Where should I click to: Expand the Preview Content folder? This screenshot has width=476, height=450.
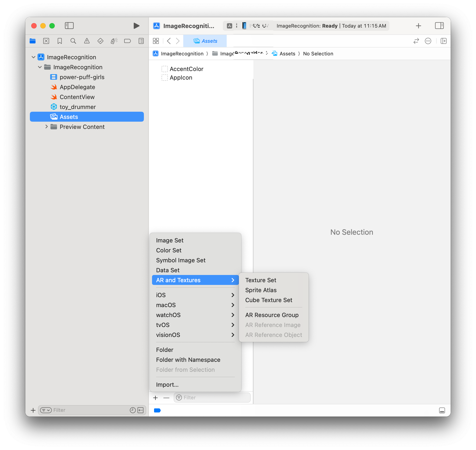pos(46,127)
